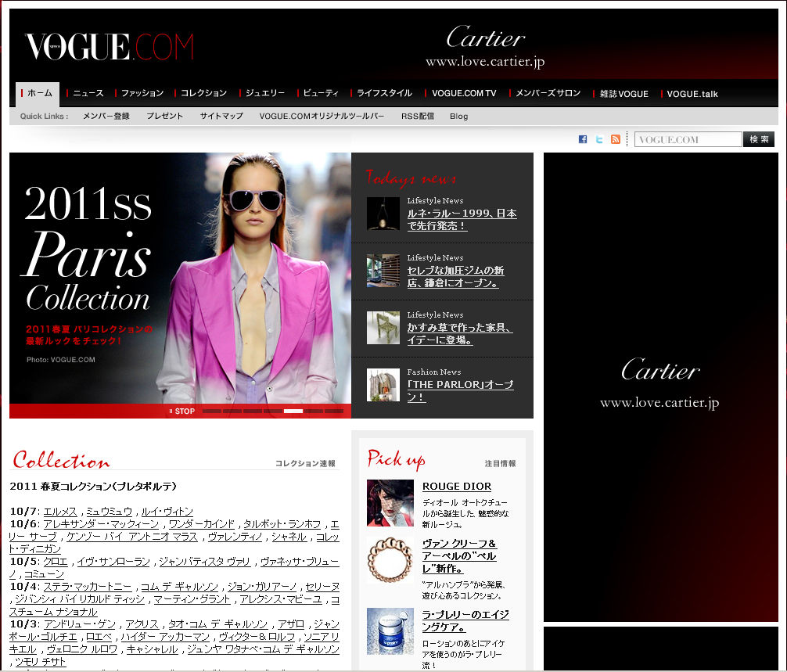This screenshot has width=787, height=672.
Task: Open THE PARLOR オープン news headline
Action: [460, 391]
